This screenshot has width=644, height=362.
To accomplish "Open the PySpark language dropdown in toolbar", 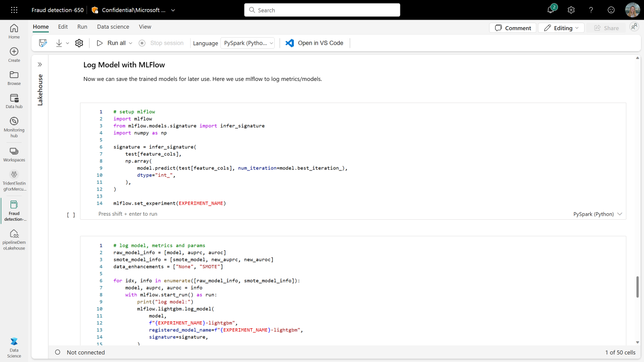I will coord(248,43).
